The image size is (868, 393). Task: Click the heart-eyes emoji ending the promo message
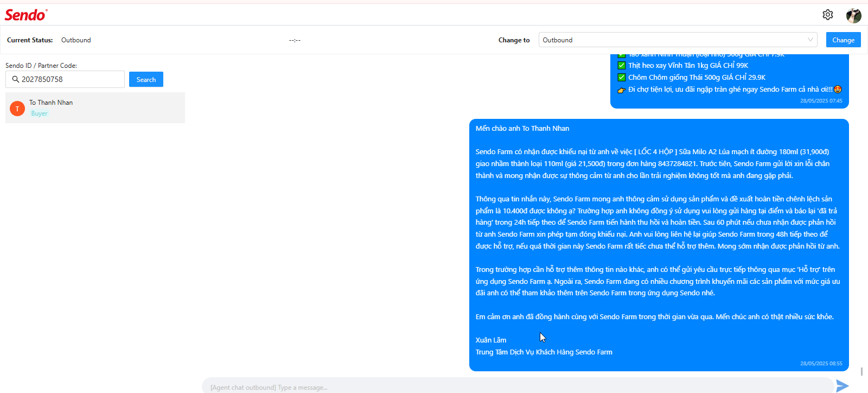838,90
